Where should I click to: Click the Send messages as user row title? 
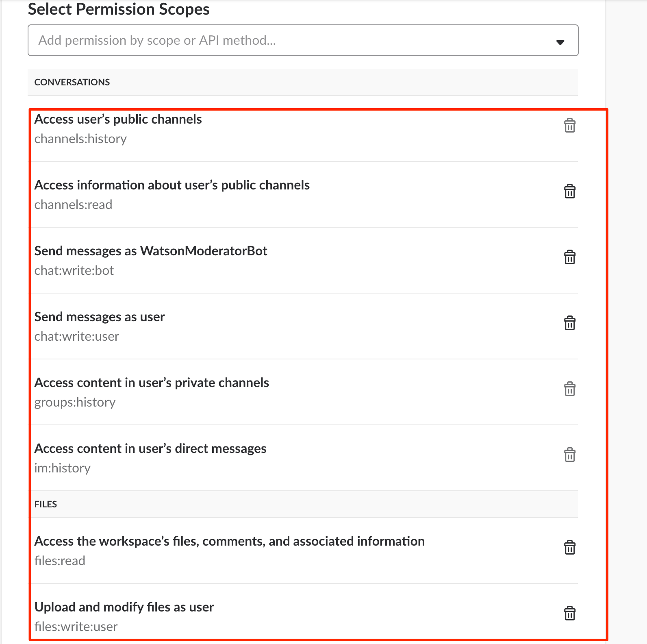click(x=100, y=317)
